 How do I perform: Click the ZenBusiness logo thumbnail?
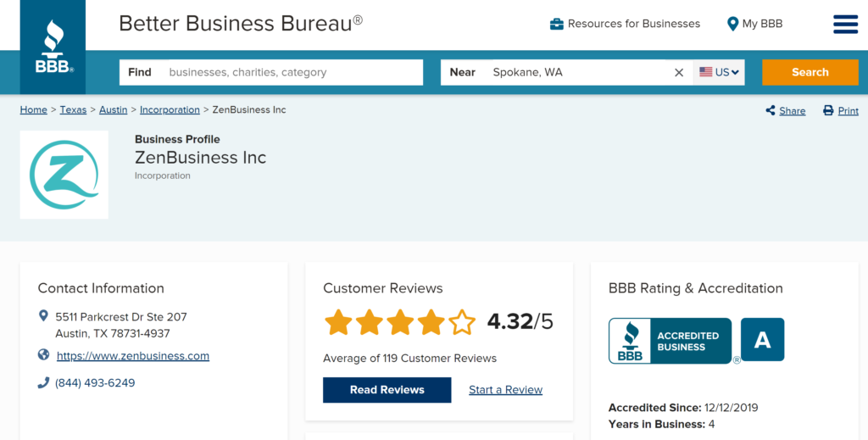64,175
